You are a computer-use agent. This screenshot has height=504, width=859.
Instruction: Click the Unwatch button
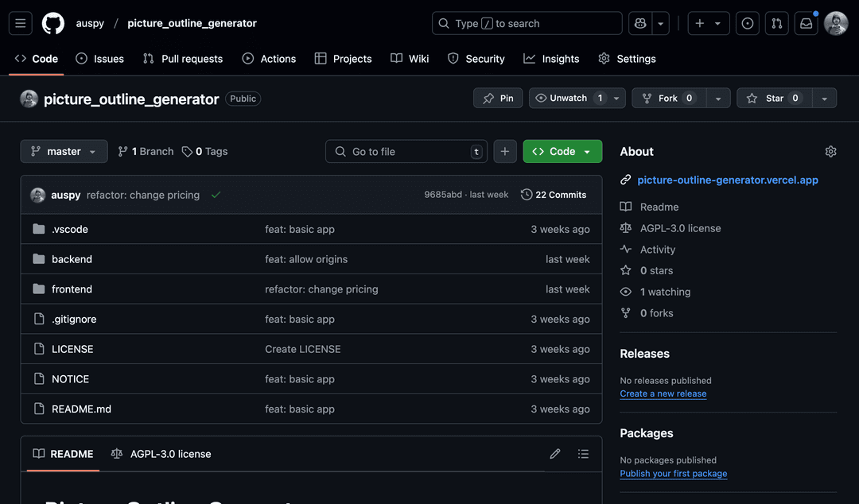coord(568,98)
